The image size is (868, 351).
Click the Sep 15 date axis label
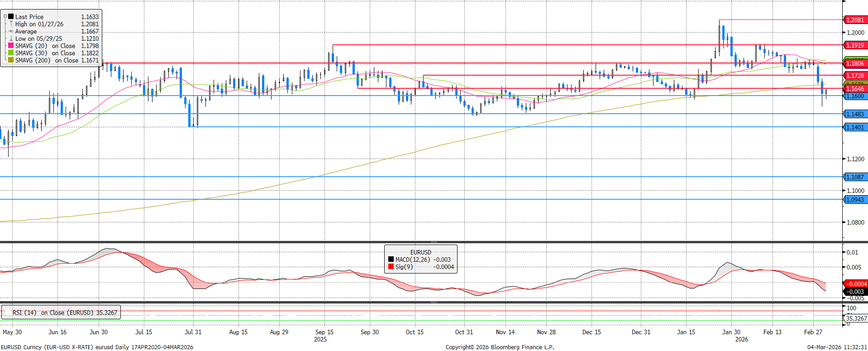(324, 332)
